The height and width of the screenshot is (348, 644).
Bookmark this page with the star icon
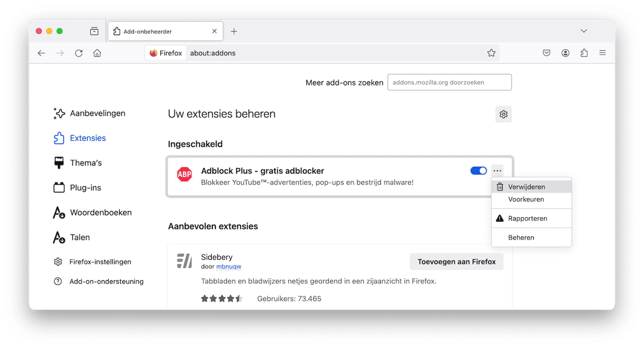click(491, 53)
